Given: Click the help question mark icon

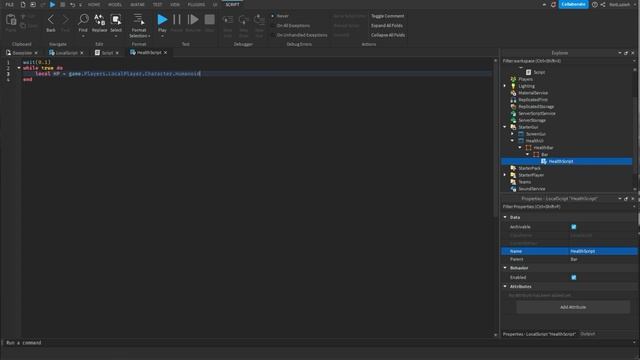Looking at the screenshot, I should click(x=594, y=4).
